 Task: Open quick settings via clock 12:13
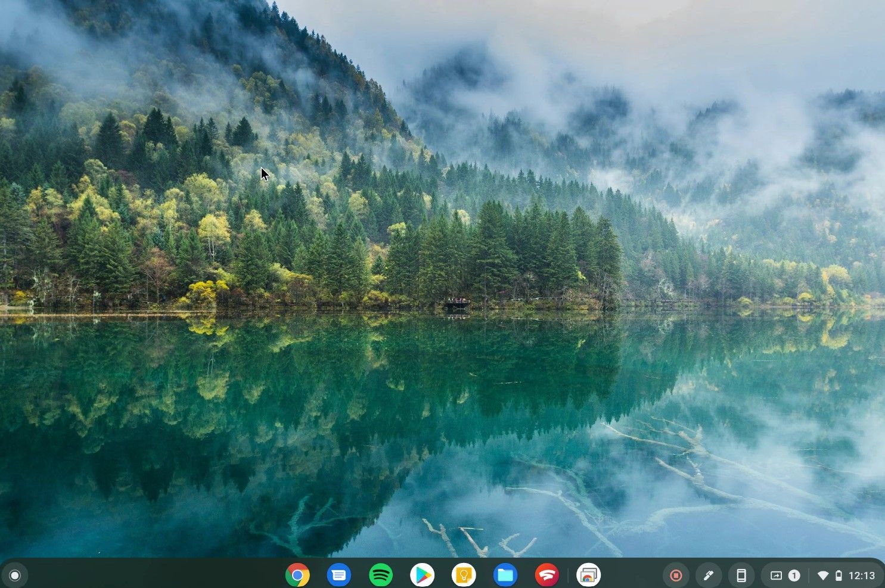click(862, 575)
